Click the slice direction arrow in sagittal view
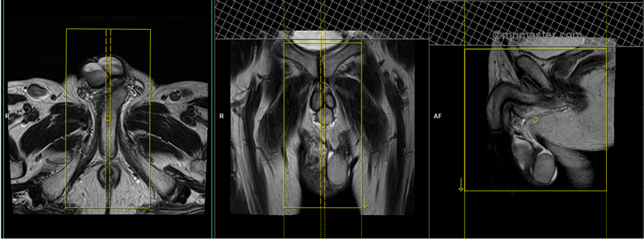 (x=461, y=184)
